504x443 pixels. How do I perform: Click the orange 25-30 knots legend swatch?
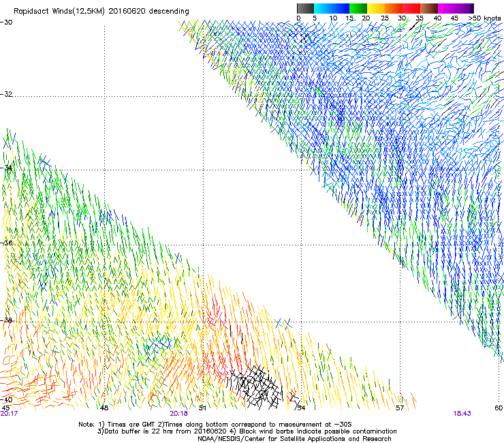394,8
